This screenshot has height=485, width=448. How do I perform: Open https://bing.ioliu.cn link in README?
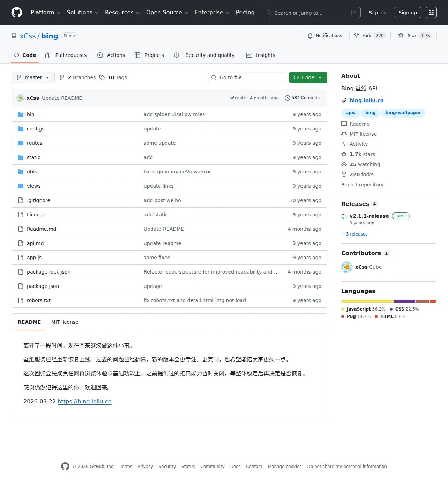point(84,402)
